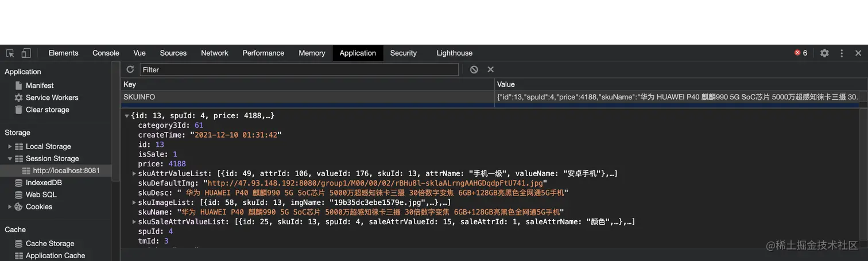
Task: Activate the inspect element picker icon
Action: 10,53
